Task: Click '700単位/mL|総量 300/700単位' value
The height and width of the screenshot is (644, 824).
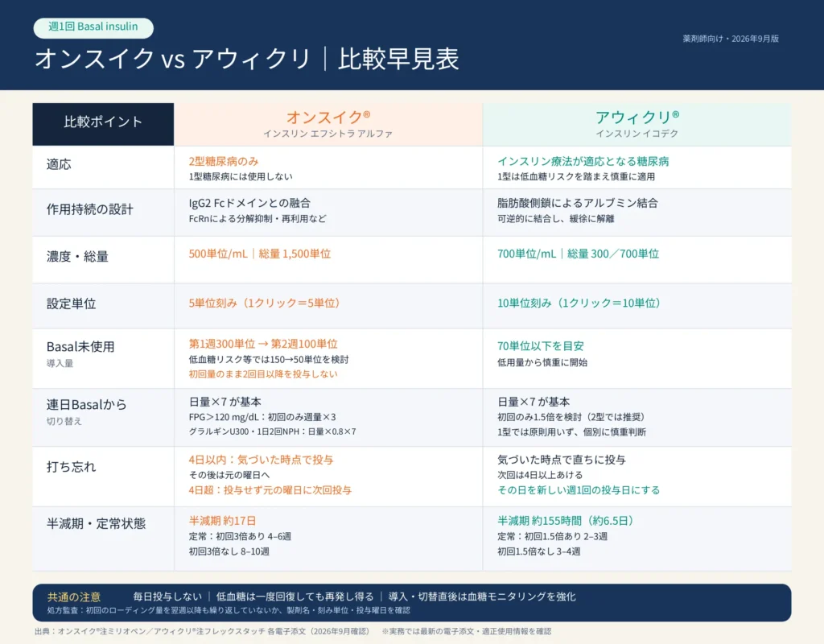Action: coord(578,254)
